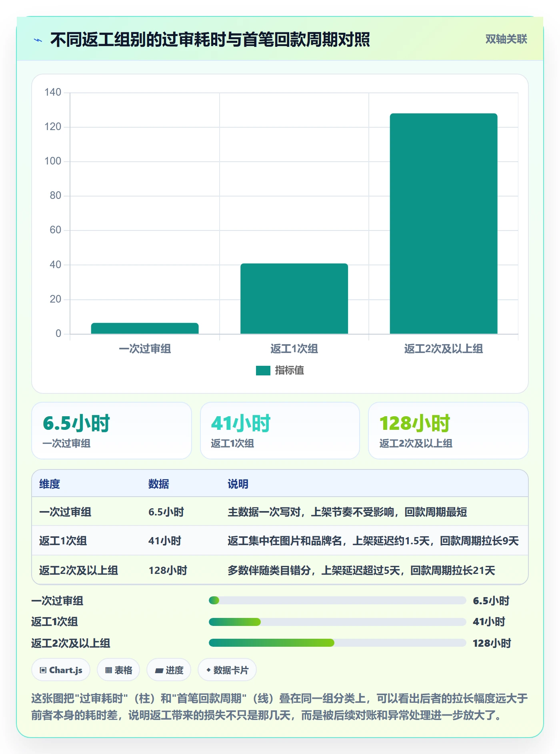
Task: Click the 说明 table column header
Action: [238, 484]
